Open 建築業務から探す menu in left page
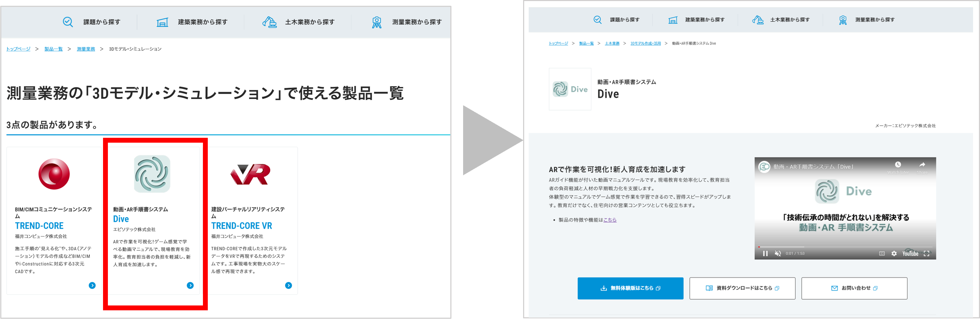Screen dimensions: 980x319 (x=203, y=22)
